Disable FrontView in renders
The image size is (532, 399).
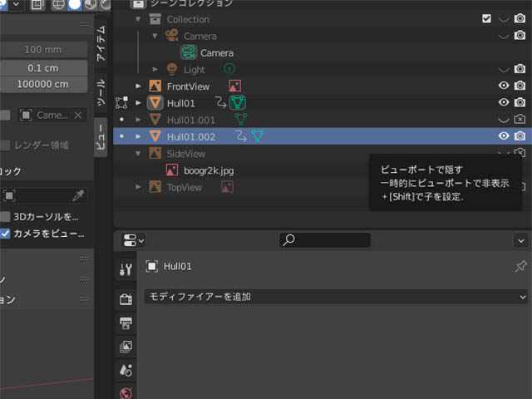(520, 86)
